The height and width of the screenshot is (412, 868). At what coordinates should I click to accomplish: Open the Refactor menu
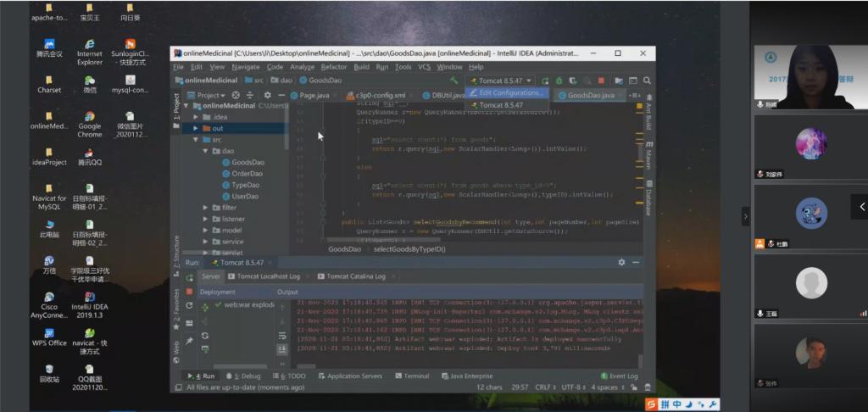(x=333, y=67)
